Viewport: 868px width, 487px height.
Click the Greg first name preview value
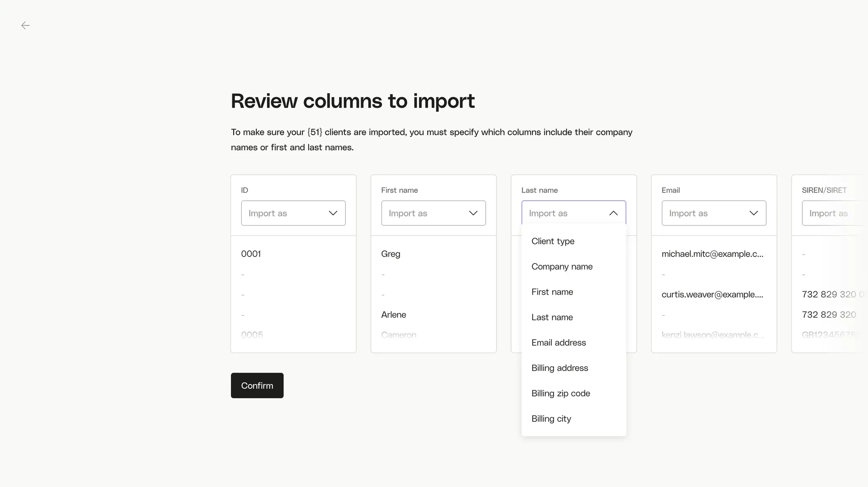pyautogui.click(x=390, y=254)
